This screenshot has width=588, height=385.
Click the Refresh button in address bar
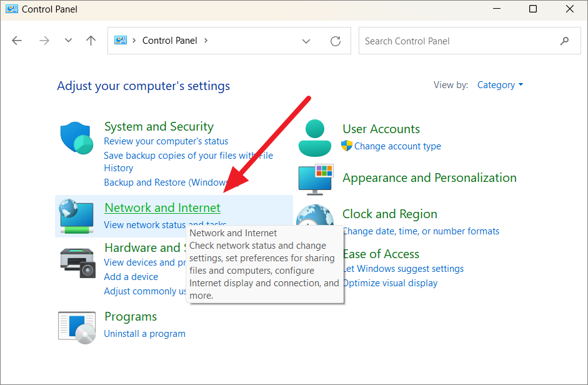point(336,41)
